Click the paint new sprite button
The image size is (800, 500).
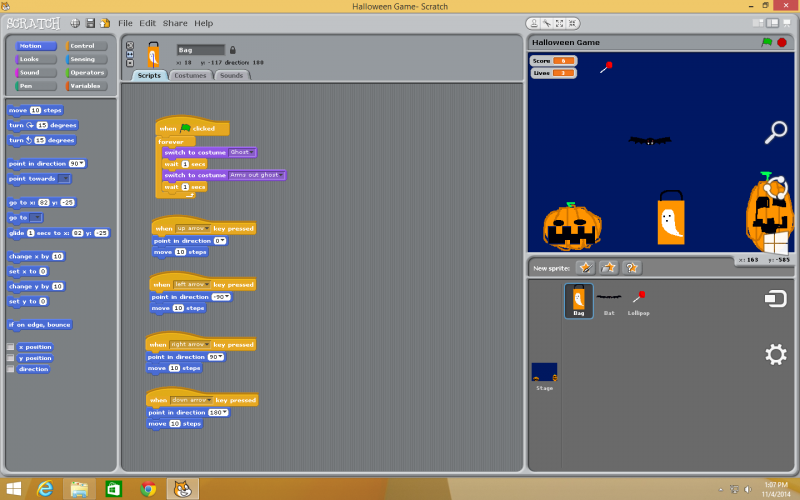[x=585, y=267]
